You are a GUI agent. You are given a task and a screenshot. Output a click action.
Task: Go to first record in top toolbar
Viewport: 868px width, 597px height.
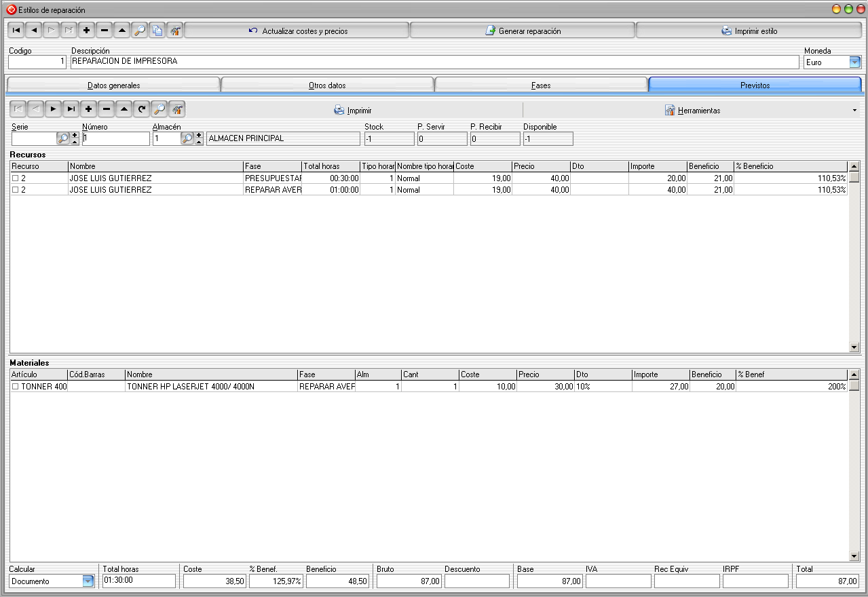[16, 31]
